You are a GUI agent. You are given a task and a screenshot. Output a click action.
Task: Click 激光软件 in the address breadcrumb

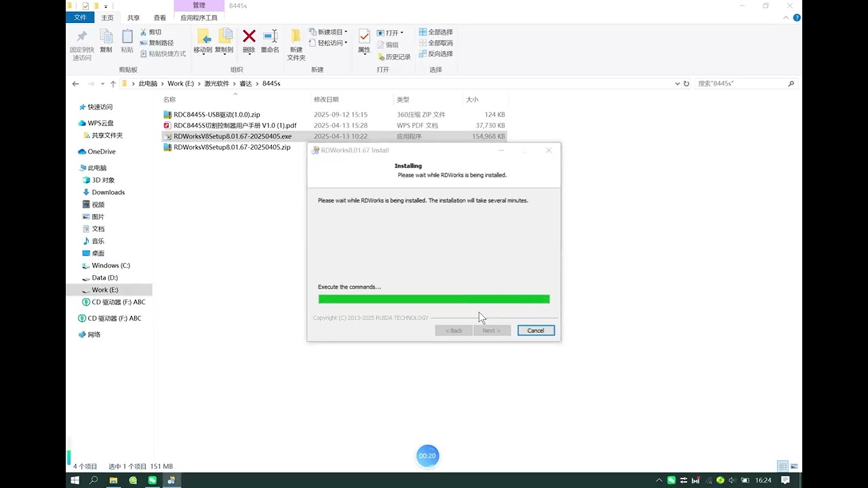tap(216, 83)
